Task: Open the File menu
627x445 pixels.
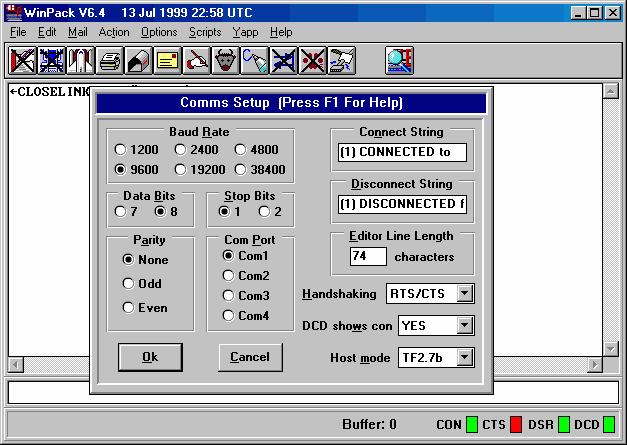Action: 18,32
